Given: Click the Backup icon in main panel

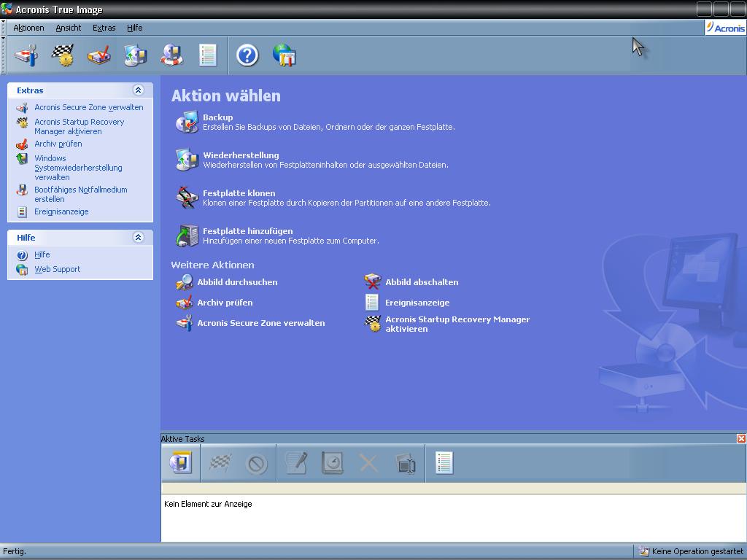Looking at the screenshot, I should click(x=187, y=122).
